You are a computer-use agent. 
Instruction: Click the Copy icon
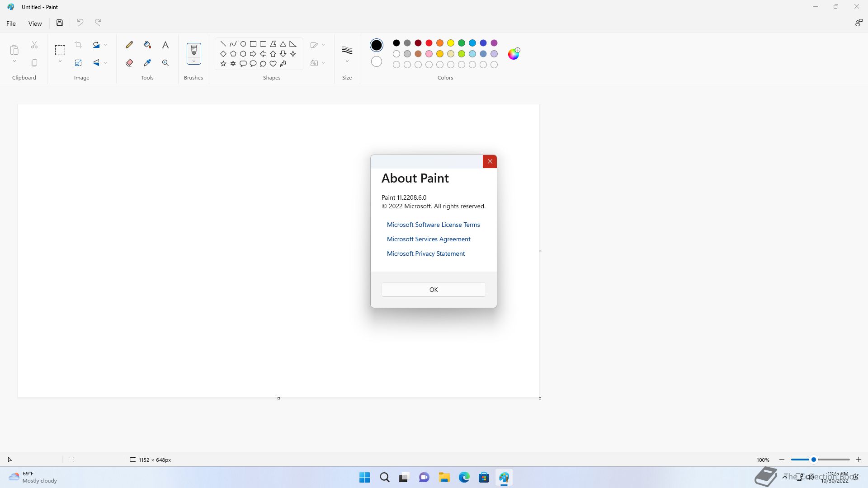click(34, 63)
